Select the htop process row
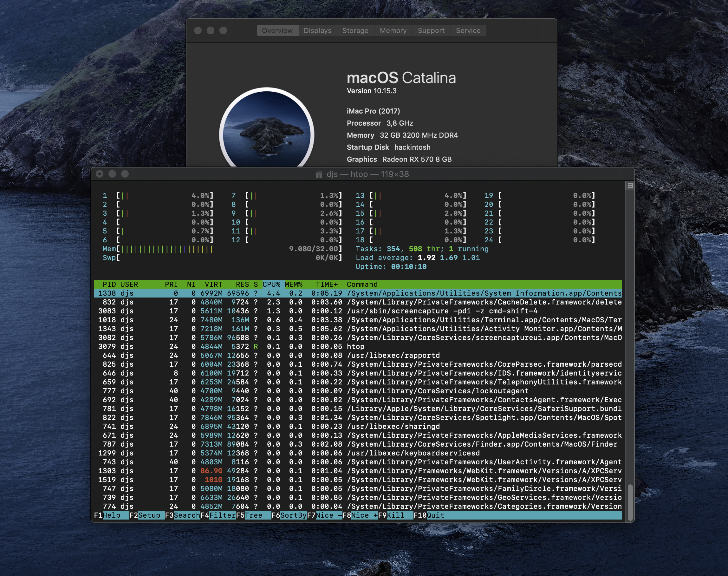728x576 pixels. (x=358, y=346)
